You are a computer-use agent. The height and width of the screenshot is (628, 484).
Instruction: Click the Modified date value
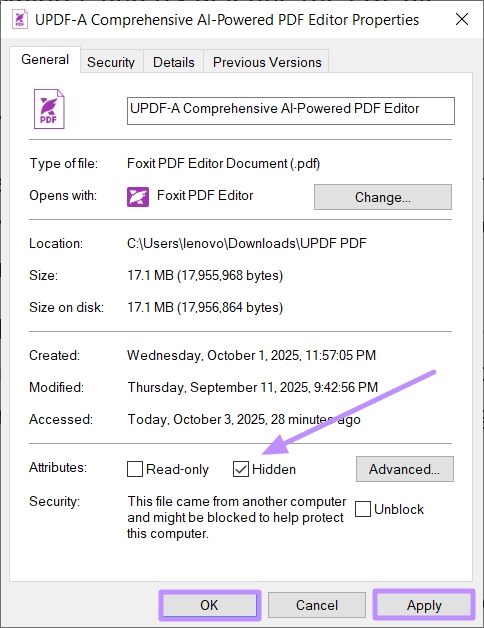pos(253,387)
